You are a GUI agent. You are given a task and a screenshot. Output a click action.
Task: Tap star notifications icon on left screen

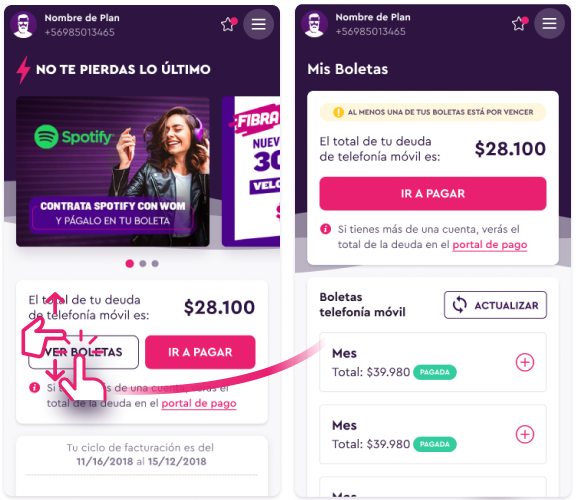click(229, 24)
